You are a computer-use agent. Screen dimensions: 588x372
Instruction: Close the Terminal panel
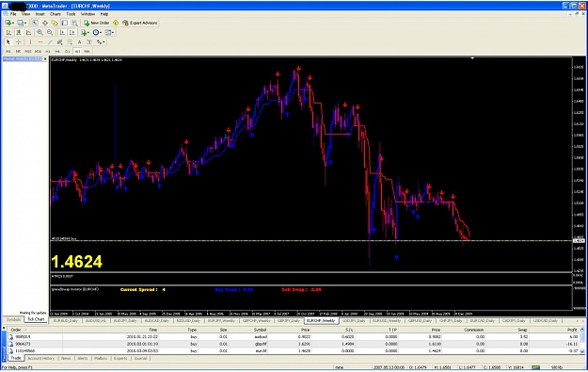(4, 328)
